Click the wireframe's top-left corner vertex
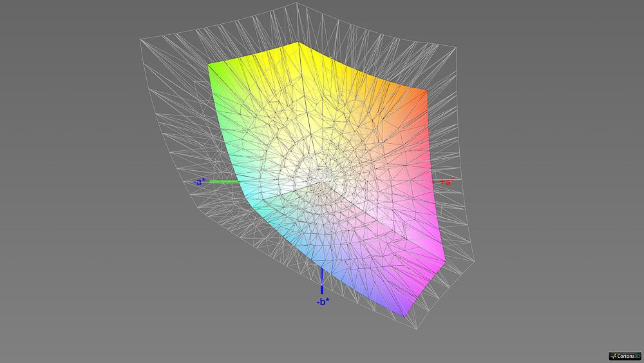This screenshot has width=644, height=363. [x=140, y=40]
